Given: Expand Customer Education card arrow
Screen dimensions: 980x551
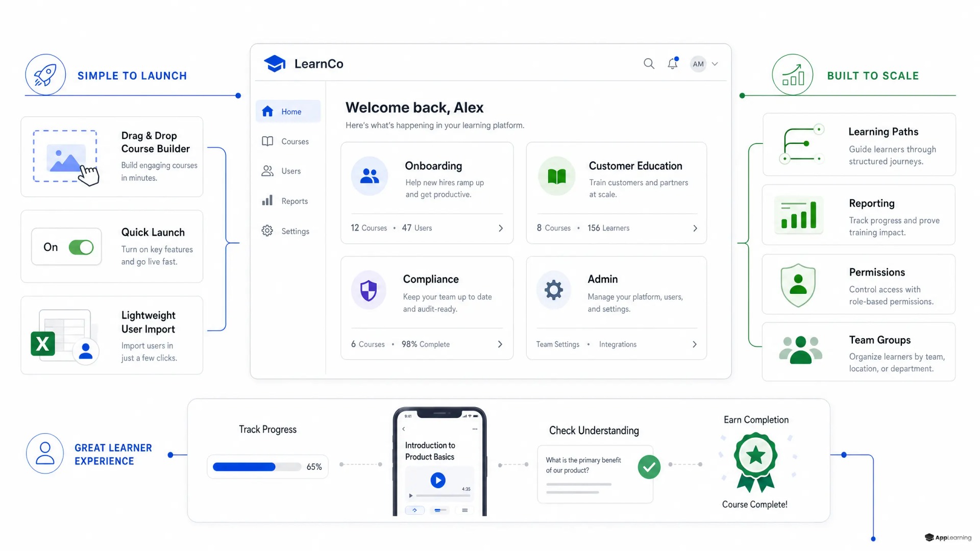Looking at the screenshot, I should [695, 228].
